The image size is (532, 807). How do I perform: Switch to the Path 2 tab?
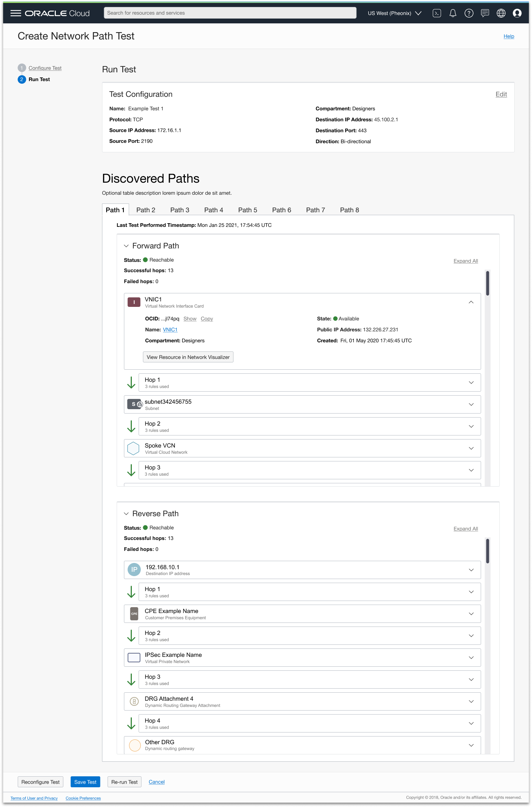[x=146, y=210]
